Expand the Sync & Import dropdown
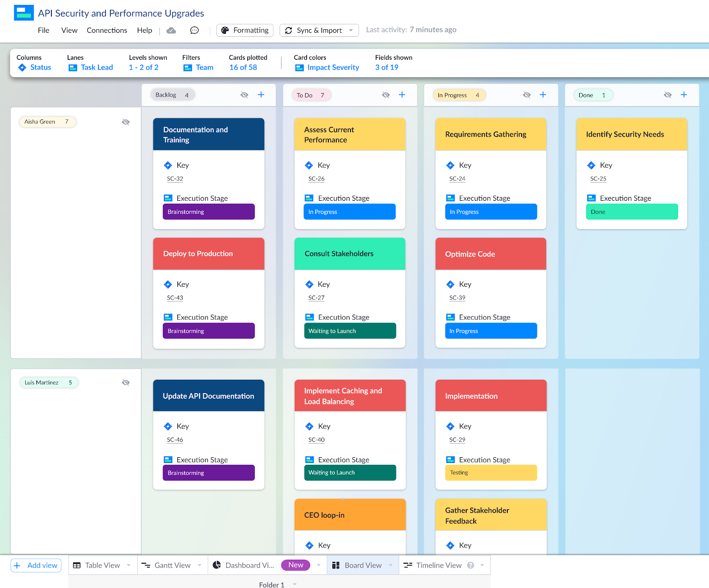This screenshot has height=588, width=709. (x=351, y=30)
